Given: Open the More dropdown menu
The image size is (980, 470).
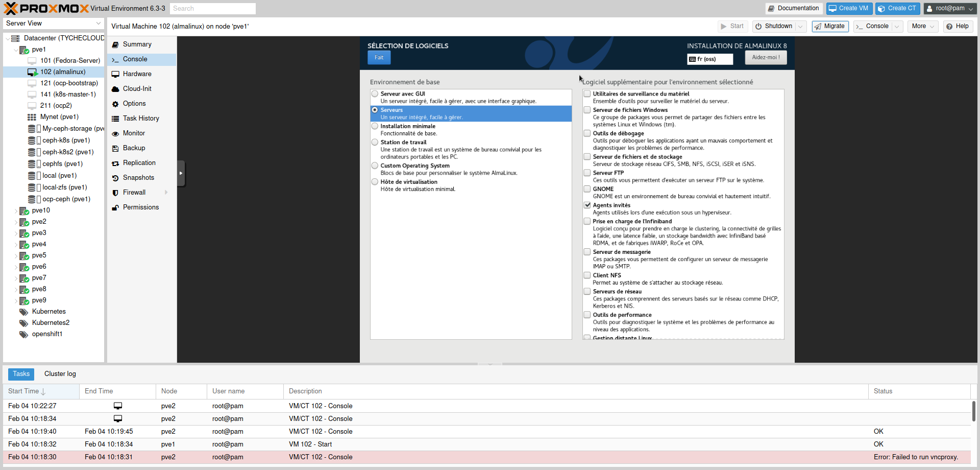Looking at the screenshot, I should pos(923,27).
